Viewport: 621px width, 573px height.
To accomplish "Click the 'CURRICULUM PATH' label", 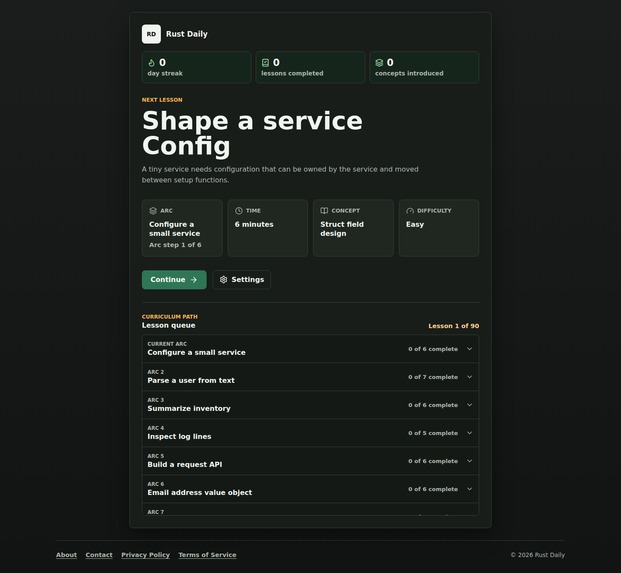I will click(170, 316).
